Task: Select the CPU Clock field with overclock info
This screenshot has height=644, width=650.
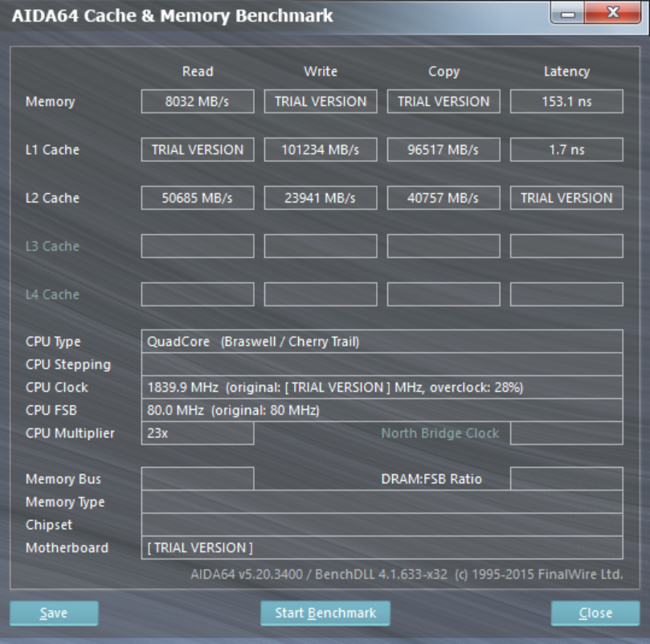Action: (x=382, y=388)
